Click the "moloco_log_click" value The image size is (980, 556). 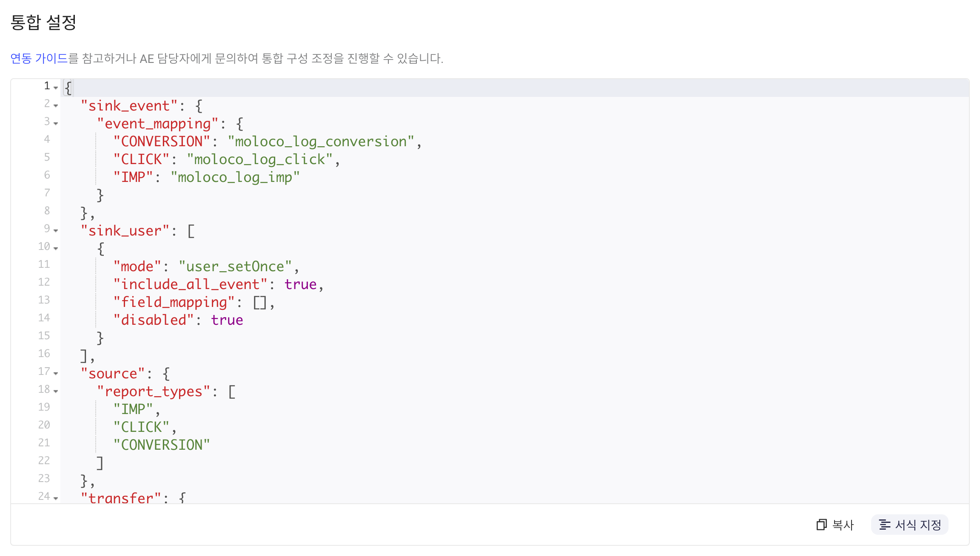pos(259,159)
